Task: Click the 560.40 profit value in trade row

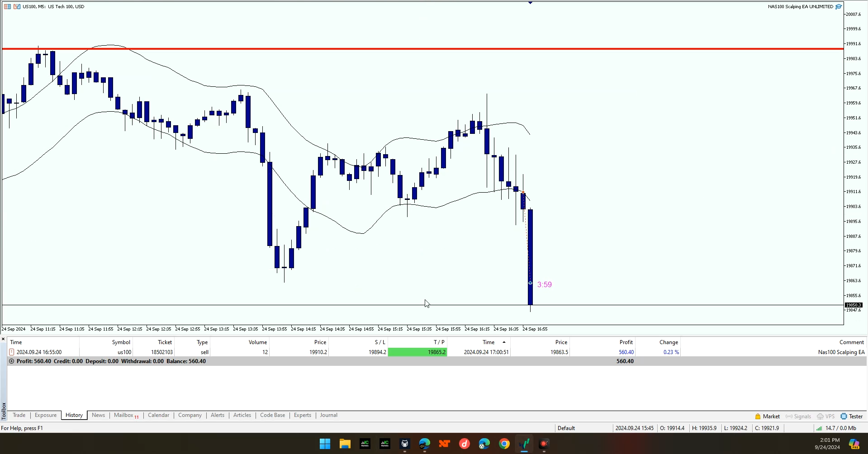Action: 626,352
